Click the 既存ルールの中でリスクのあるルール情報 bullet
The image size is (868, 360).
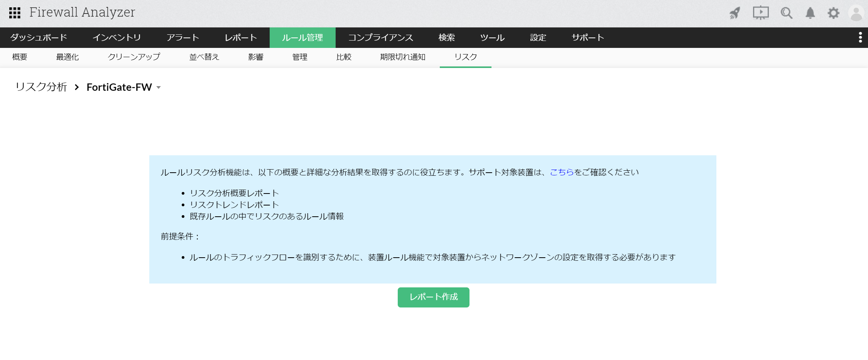click(x=267, y=216)
